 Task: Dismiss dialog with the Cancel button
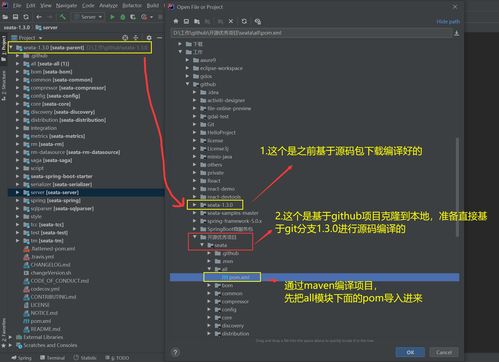point(444,352)
